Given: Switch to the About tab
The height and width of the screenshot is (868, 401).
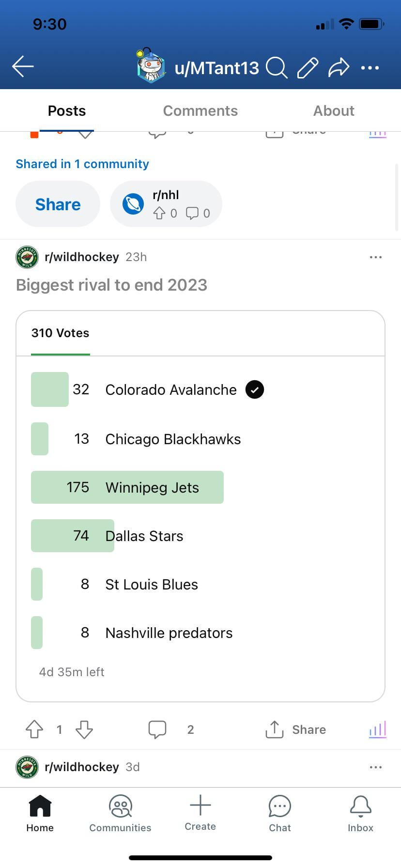Looking at the screenshot, I should (334, 111).
